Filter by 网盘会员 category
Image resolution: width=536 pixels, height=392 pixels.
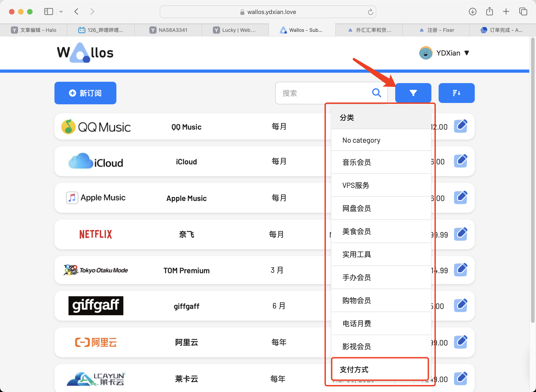click(x=381, y=208)
